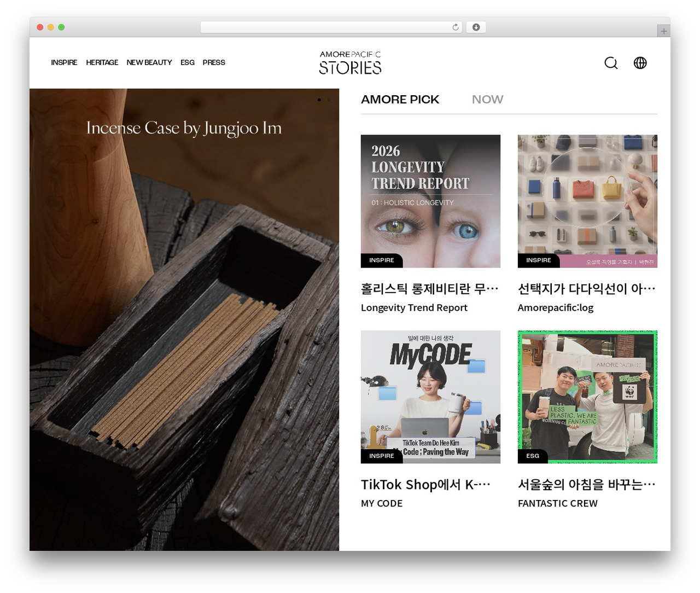Click the INSPIRE tag on Longevity card
Screen dimensions: 700x593
[x=382, y=260]
